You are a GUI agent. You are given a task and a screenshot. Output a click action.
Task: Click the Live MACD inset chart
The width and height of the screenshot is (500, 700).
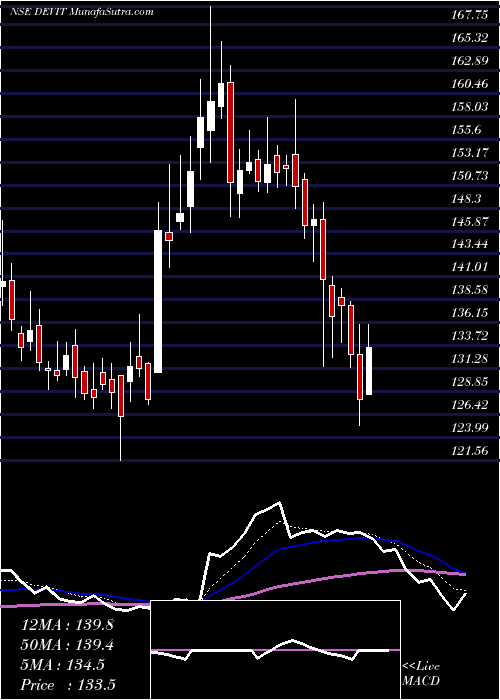[x=275, y=650]
